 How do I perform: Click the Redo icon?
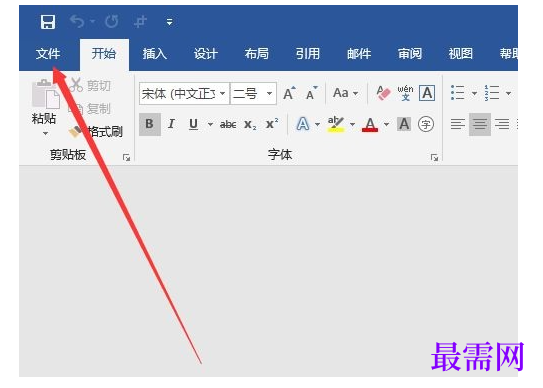[x=112, y=22]
